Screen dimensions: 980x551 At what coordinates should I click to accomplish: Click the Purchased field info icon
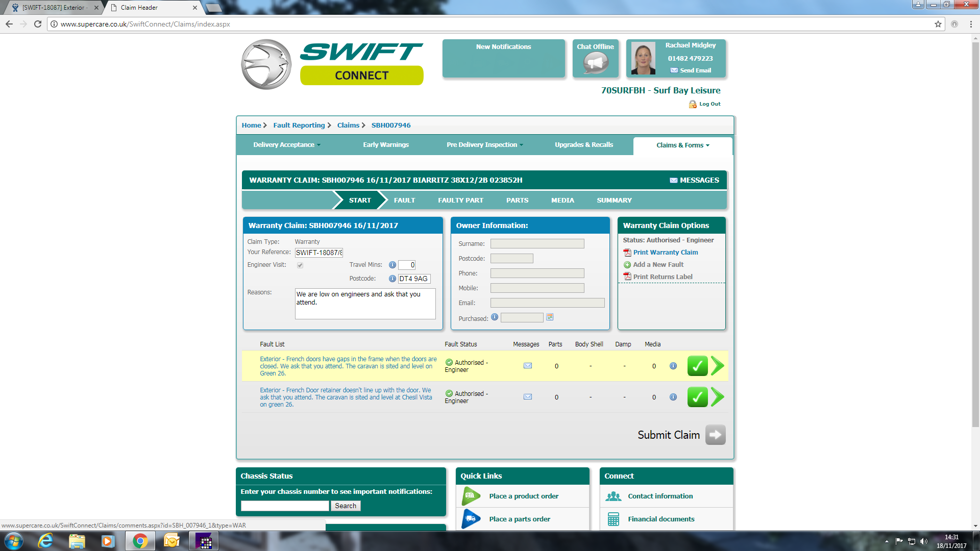494,317
